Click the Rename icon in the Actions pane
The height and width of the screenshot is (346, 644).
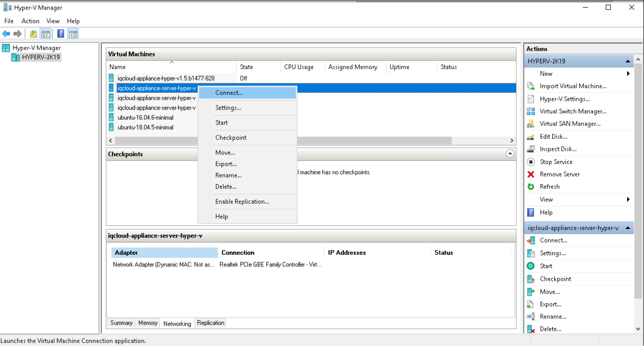531,317
